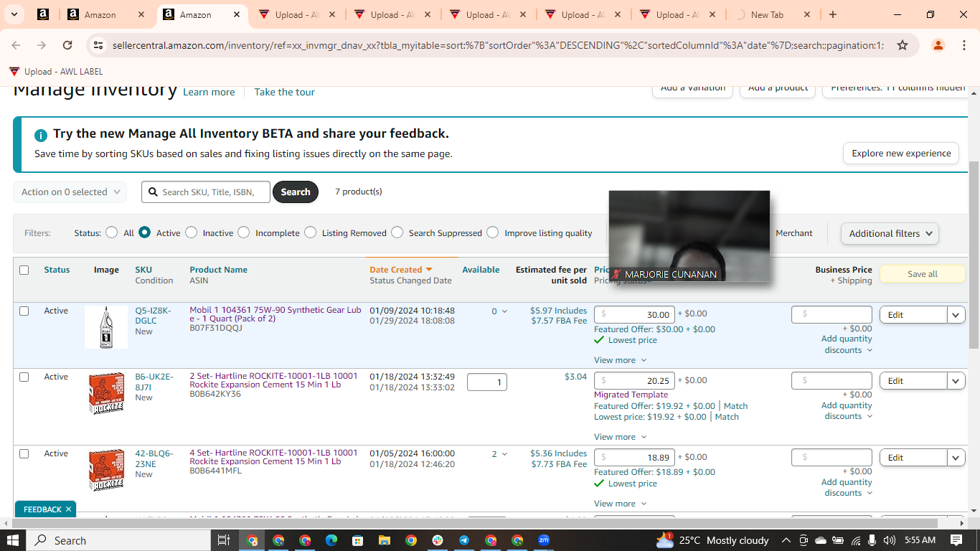
Task: Choose the Search Suppressed status filter
Action: [397, 232]
